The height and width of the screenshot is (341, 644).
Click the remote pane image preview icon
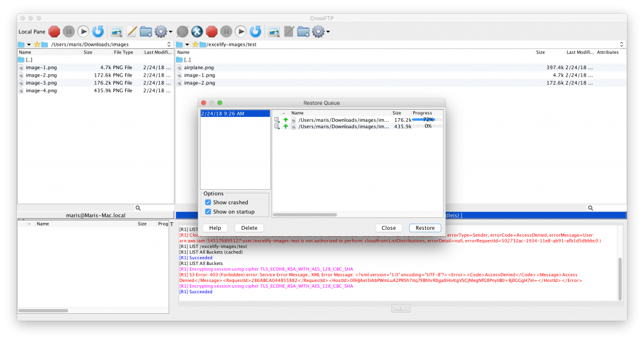click(274, 31)
